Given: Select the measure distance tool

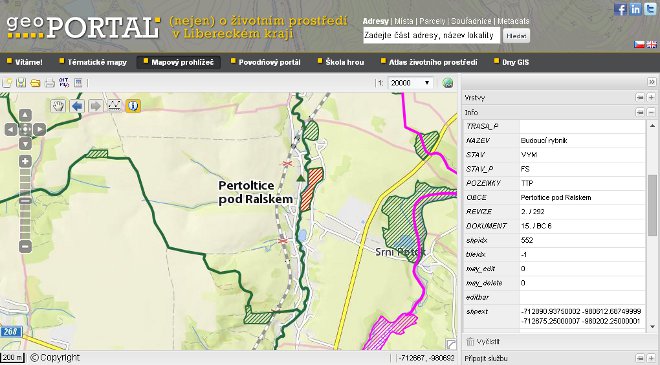Looking at the screenshot, I should 114,106.
